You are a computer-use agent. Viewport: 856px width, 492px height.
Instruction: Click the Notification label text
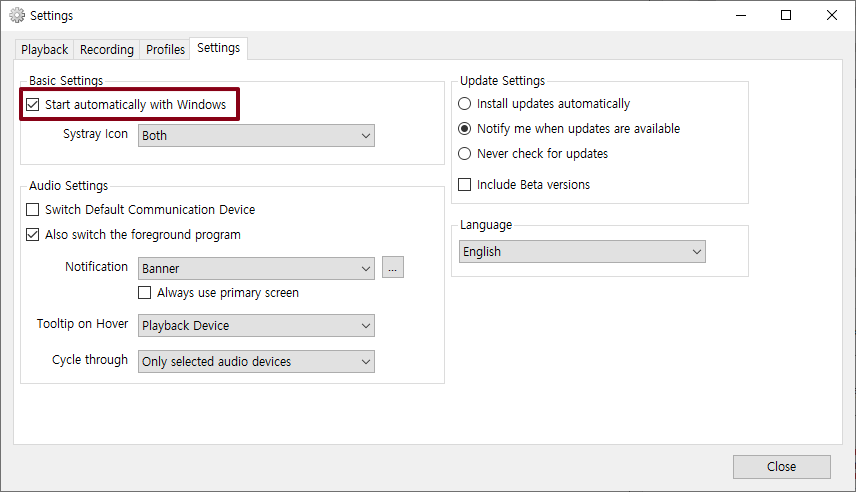pyautogui.click(x=96, y=266)
